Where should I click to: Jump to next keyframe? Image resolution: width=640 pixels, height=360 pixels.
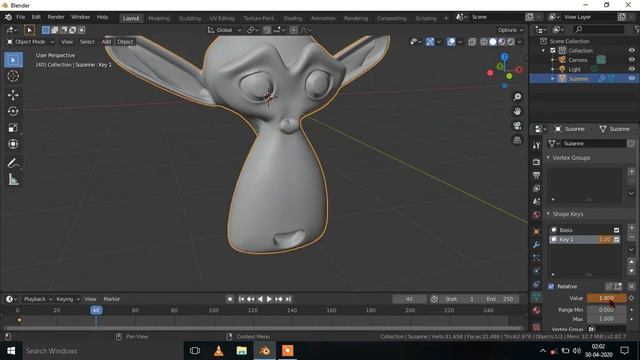pyautogui.click(x=279, y=299)
